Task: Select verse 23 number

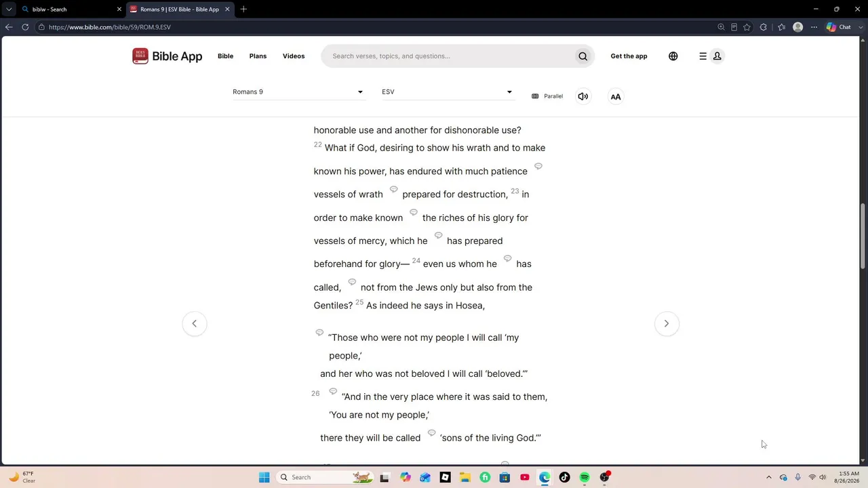Action: (x=515, y=191)
